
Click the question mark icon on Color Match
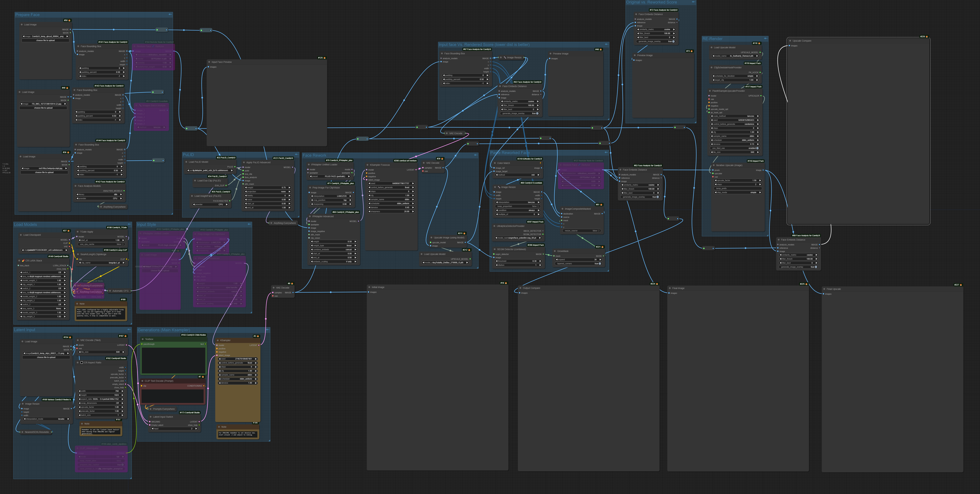pos(540,163)
